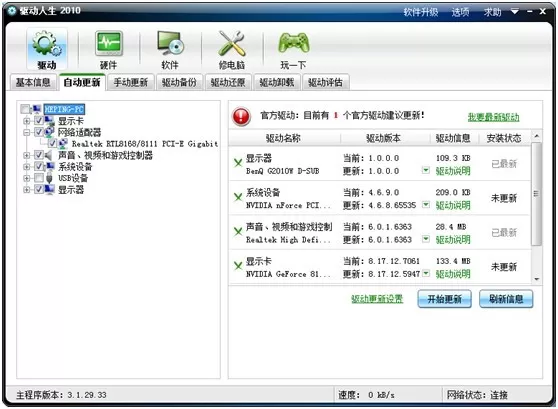Open the 驱动更新设置 link
Image resolution: width=558 pixels, height=409 pixels.
[377, 299]
